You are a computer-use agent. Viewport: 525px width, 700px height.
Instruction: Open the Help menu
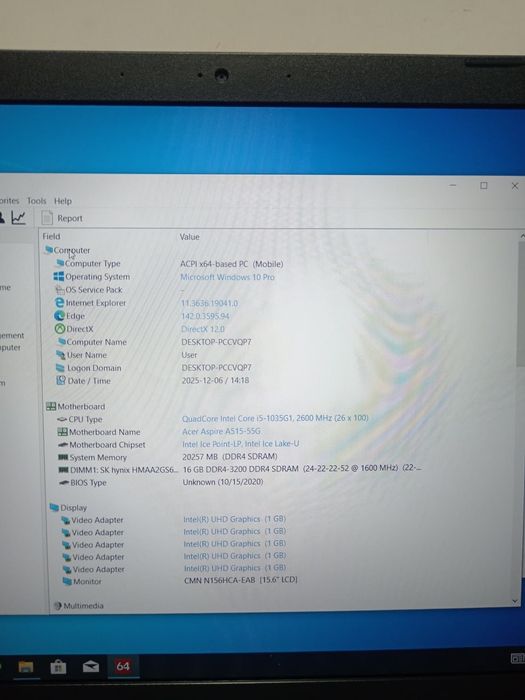[x=63, y=201]
